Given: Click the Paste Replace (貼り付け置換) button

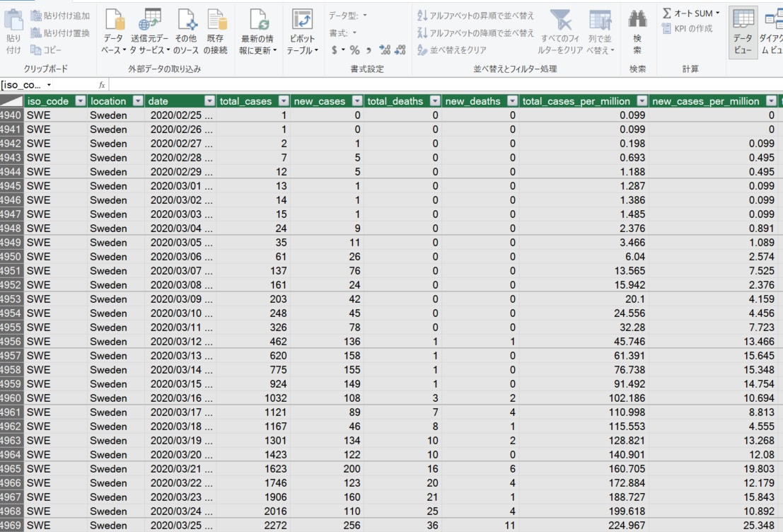Looking at the screenshot, I should (x=60, y=33).
